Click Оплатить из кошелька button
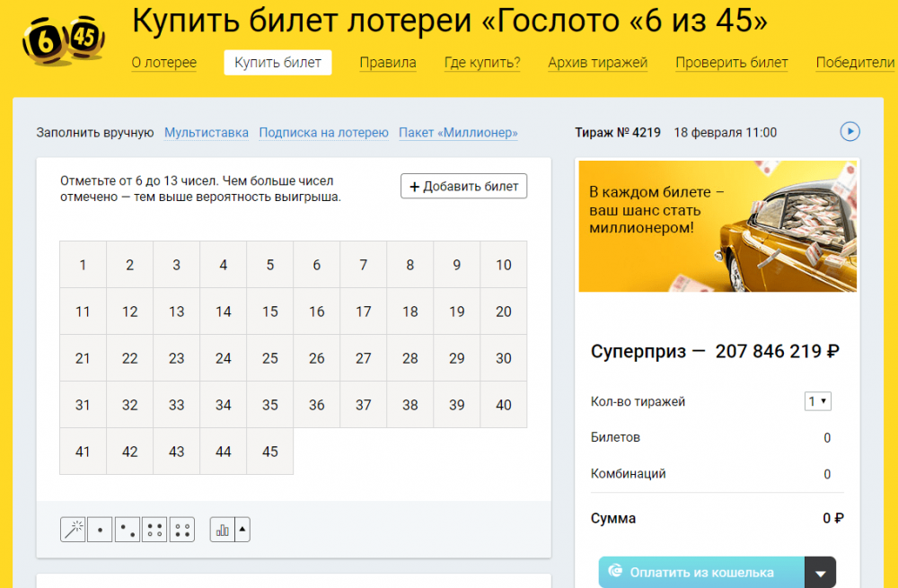The image size is (898, 588). (701, 573)
